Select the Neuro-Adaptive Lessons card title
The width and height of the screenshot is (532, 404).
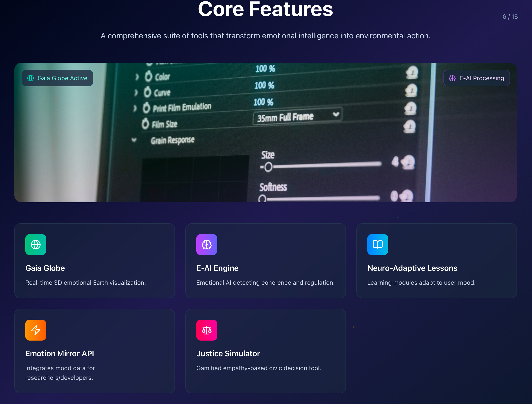[412, 268]
